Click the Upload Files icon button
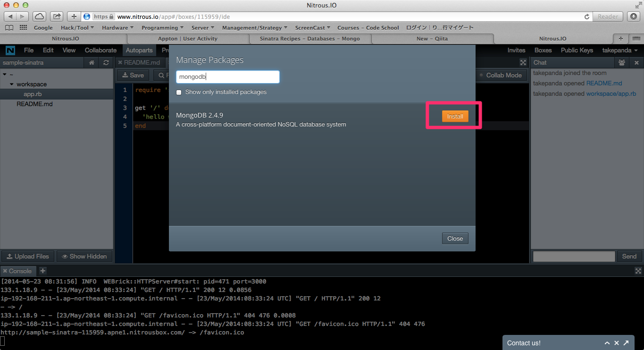 click(27, 256)
